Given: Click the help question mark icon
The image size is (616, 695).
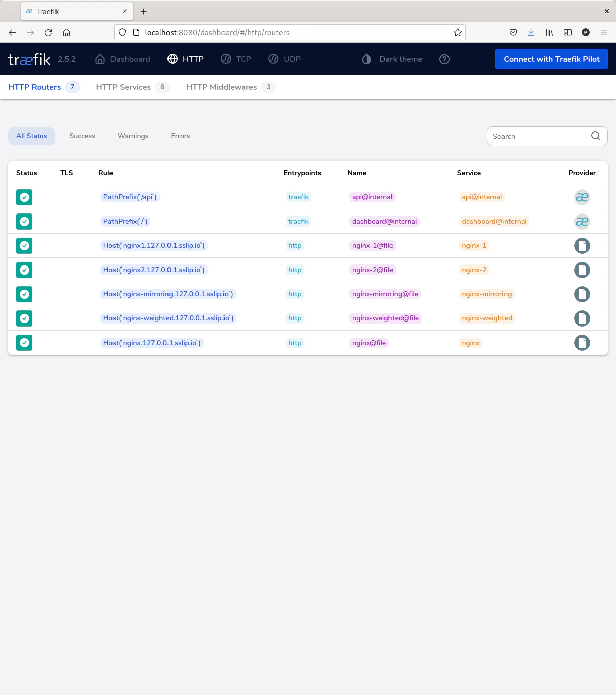Looking at the screenshot, I should [x=444, y=59].
